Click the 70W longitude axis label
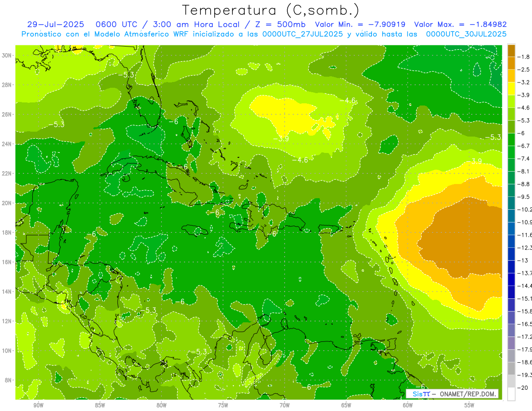 [285, 405]
